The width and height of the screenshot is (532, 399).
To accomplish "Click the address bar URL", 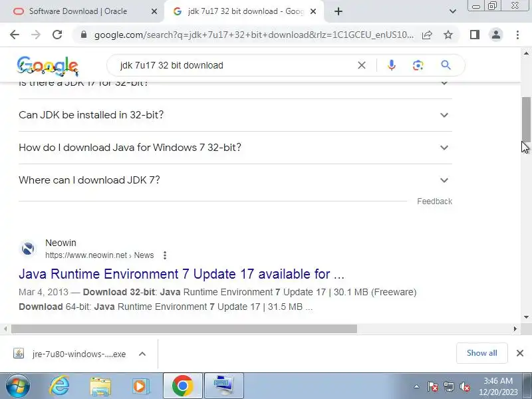I will pos(254,35).
